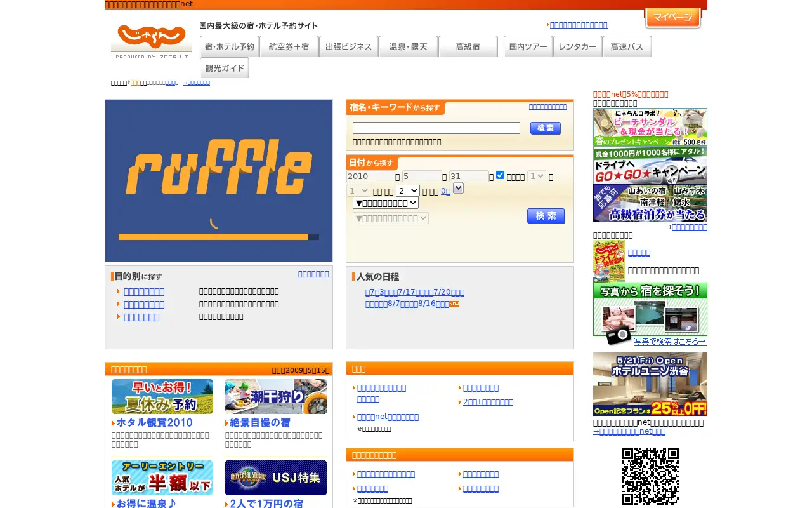
Task: Click the 半額以下 hotel banner
Action: (x=162, y=478)
